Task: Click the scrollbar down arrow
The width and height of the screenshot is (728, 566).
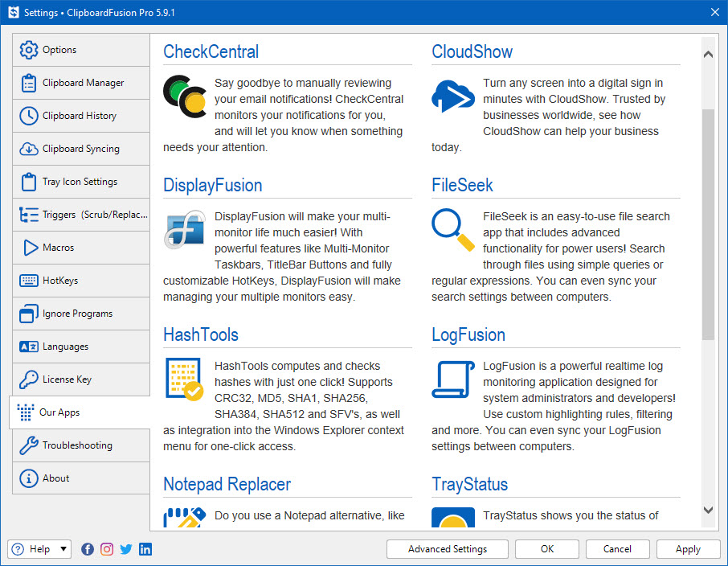Action: (x=708, y=510)
